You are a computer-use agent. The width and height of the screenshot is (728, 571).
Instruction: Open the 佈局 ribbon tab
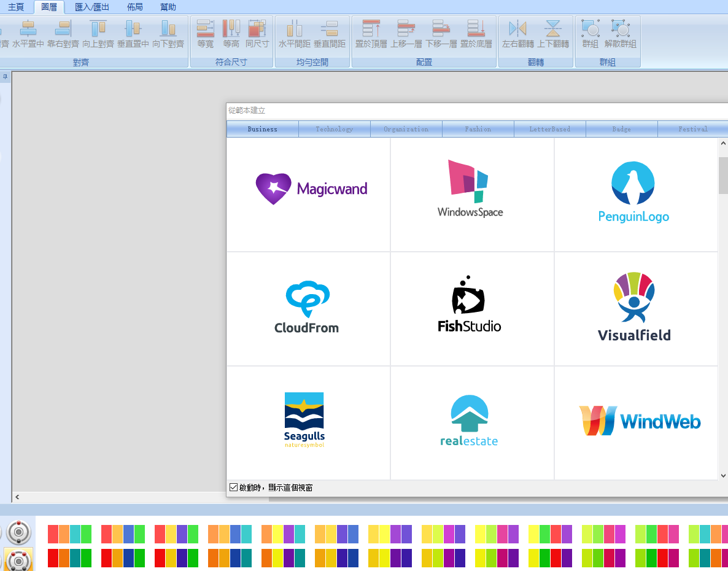pyautogui.click(x=135, y=7)
